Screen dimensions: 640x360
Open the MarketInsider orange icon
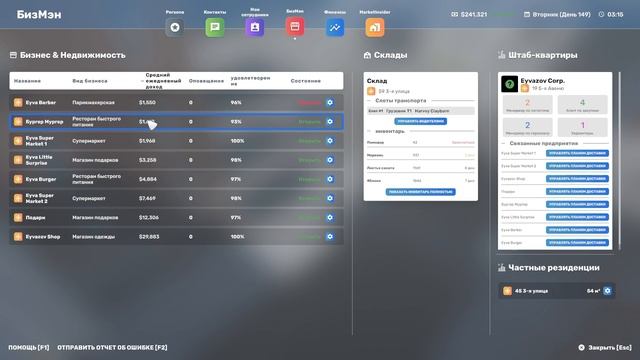pyautogui.click(x=375, y=27)
